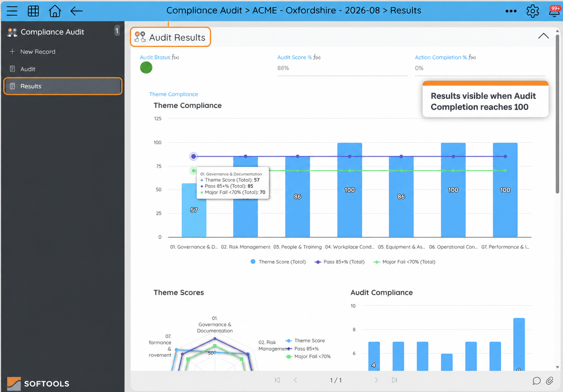Screen dimensions: 563x392
Task: Click the tallest bar in Audit Compliance chart
Action: (519, 344)
